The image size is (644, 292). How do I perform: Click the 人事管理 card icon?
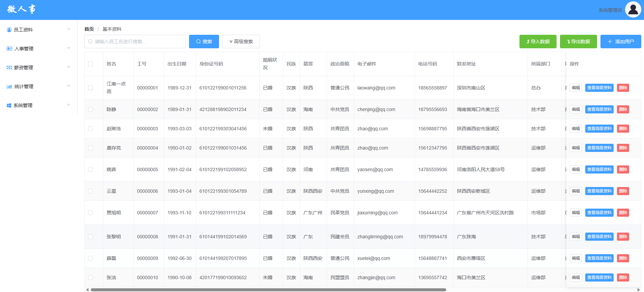(x=9, y=49)
